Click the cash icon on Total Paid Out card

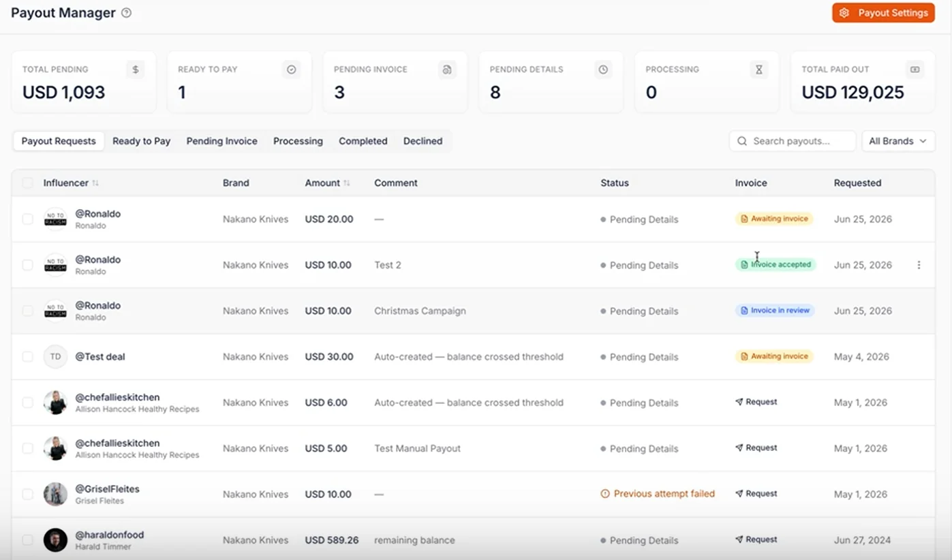coord(915,69)
